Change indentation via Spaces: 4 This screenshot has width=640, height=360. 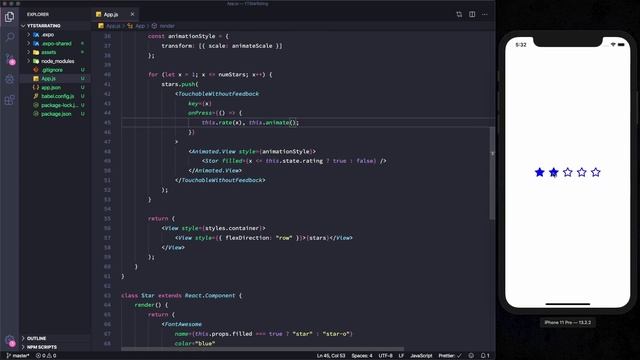click(362, 356)
